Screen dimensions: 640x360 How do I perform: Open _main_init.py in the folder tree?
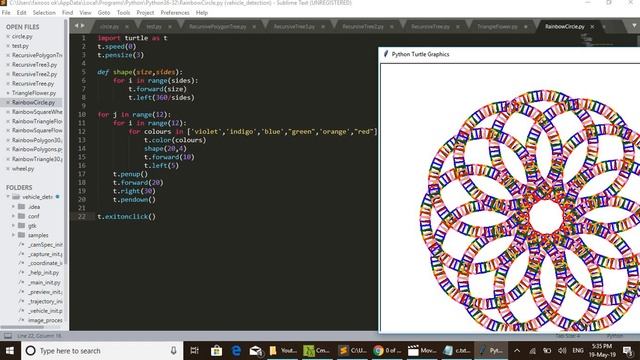[44, 282]
